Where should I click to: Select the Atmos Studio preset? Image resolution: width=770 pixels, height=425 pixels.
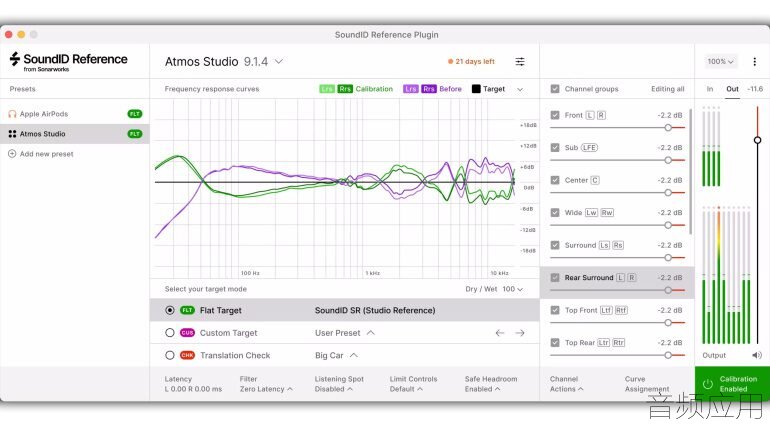[x=75, y=134]
